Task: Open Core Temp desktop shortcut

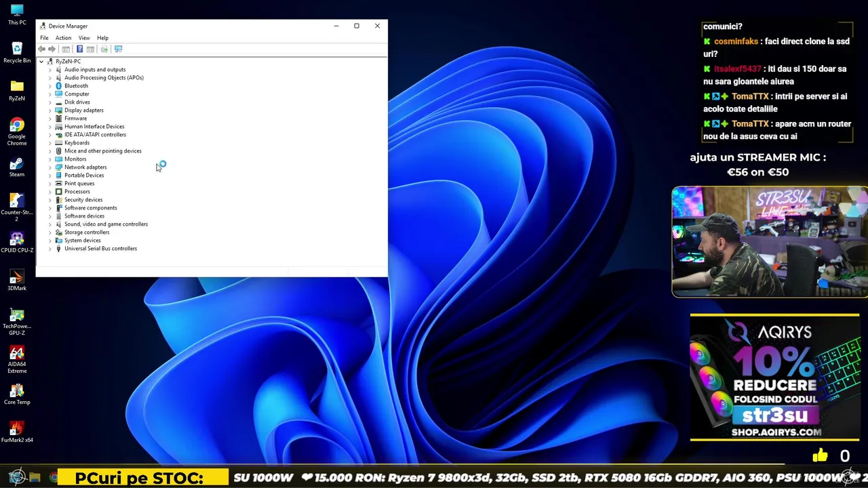Action: 17,394
